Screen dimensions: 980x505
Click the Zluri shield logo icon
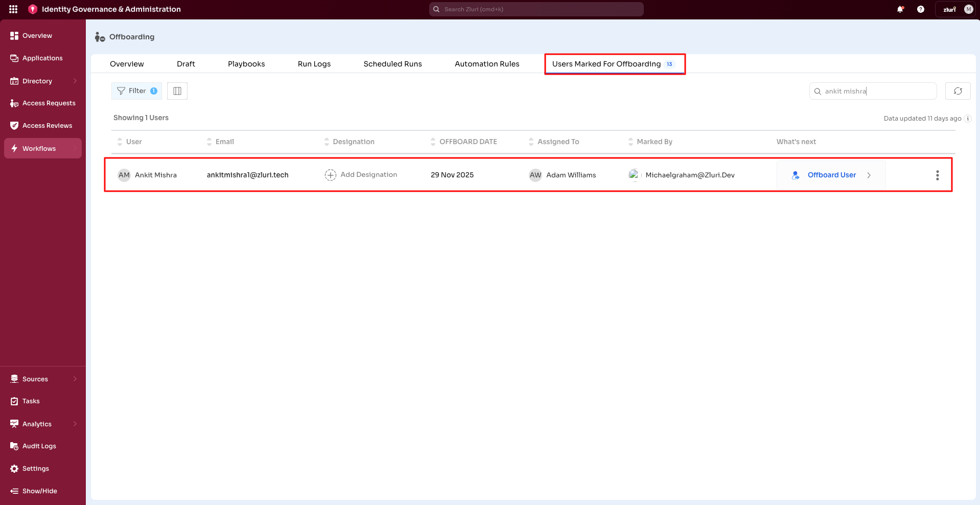[33, 9]
